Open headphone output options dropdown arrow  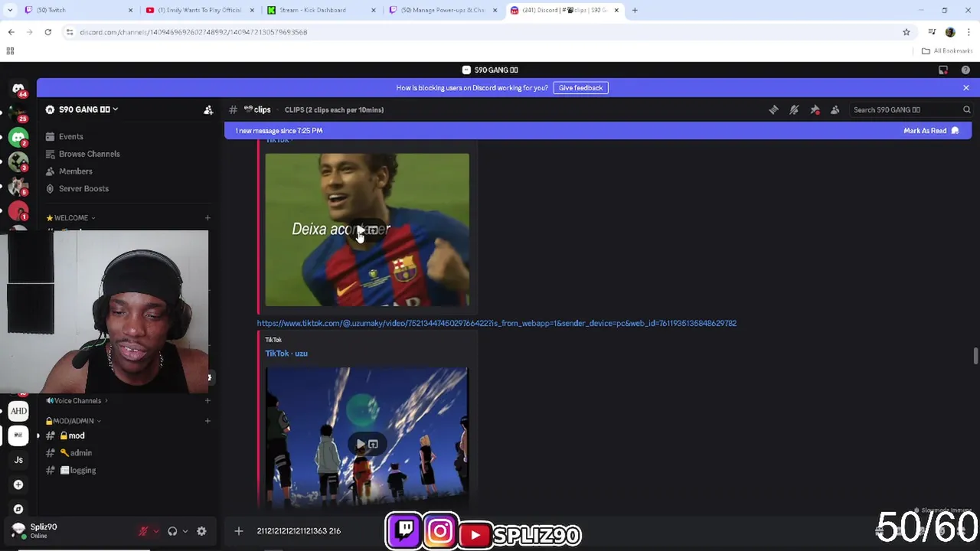(185, 531)
